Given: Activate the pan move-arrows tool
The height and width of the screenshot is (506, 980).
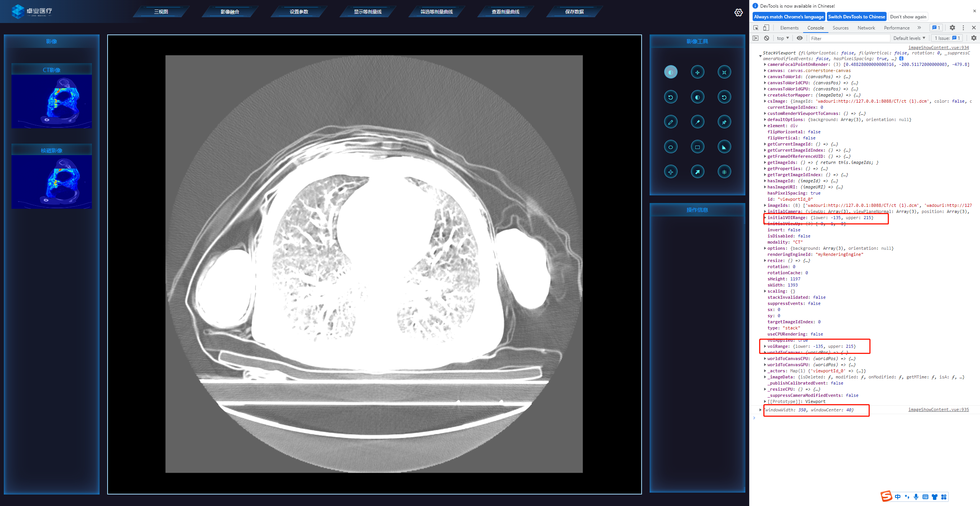Looking at the screenshot, I should 697,72.
